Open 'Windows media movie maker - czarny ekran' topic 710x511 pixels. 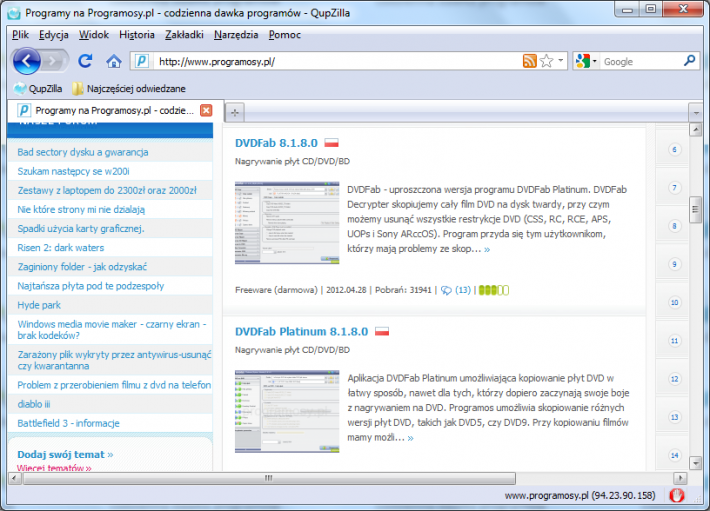pyautogui.click(x=112, y=330)
